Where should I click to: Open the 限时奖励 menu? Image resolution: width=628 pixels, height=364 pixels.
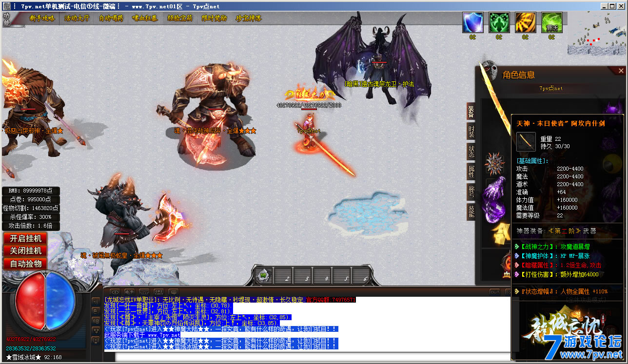[214, 18]
